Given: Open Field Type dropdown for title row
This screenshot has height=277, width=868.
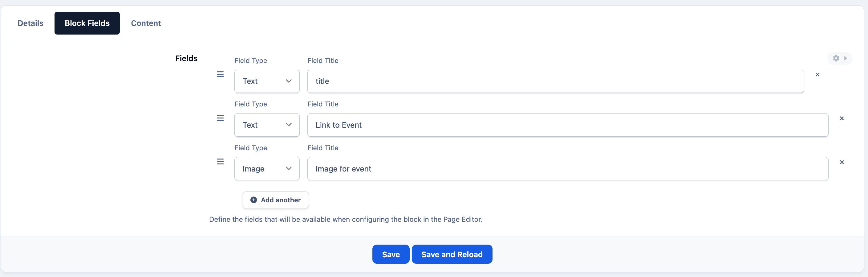Looking at the screenshot, I should pyautogui.click(x=267, y=81).
